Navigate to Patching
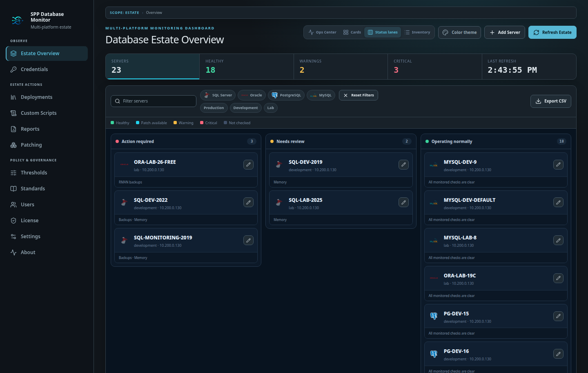588x373 pixels. point(47,145)
